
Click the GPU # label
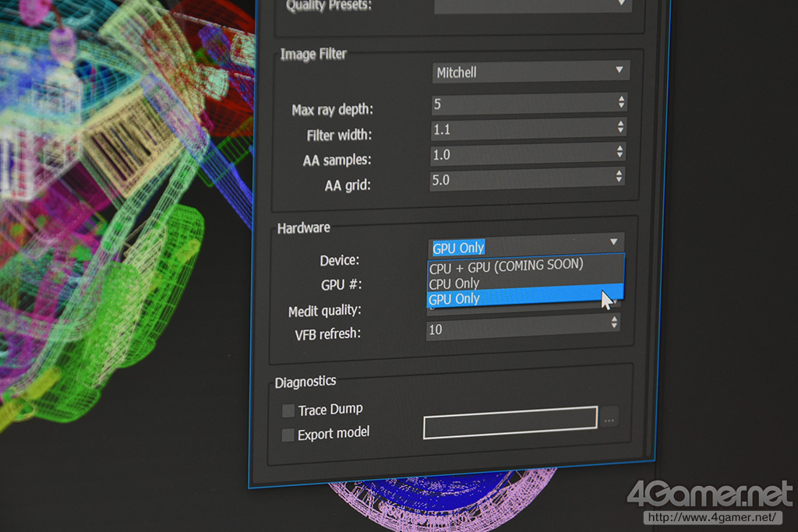(x=341, y=284)
